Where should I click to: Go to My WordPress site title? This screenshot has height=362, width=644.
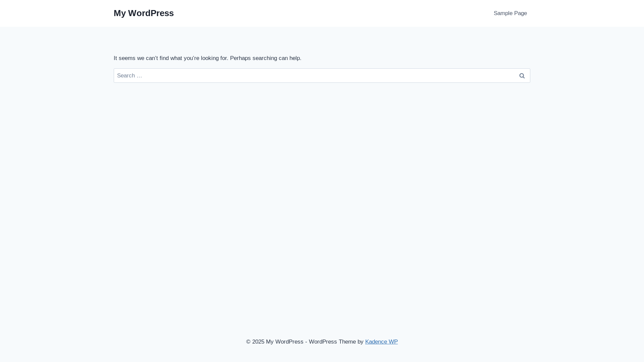[144, 13]
